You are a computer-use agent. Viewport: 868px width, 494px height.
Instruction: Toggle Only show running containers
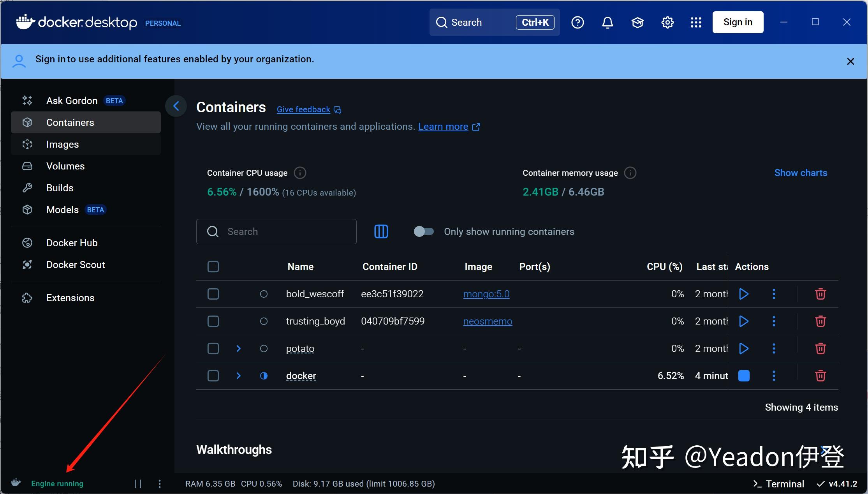(x=424, y=231)
